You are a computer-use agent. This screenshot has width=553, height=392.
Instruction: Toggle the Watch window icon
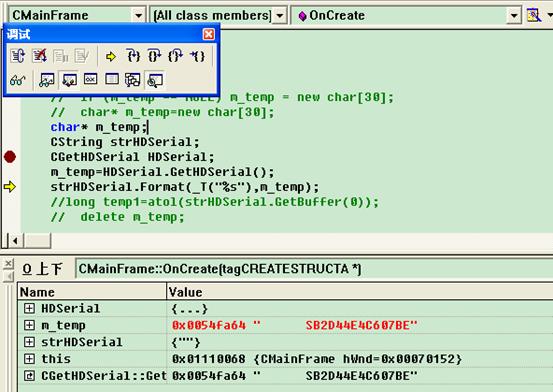(x=47, y=80)
